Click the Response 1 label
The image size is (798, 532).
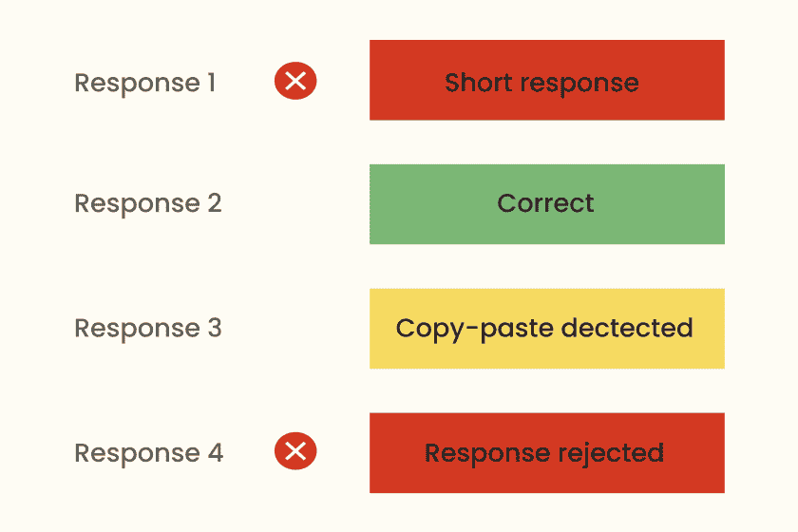[x=145, y=83]
